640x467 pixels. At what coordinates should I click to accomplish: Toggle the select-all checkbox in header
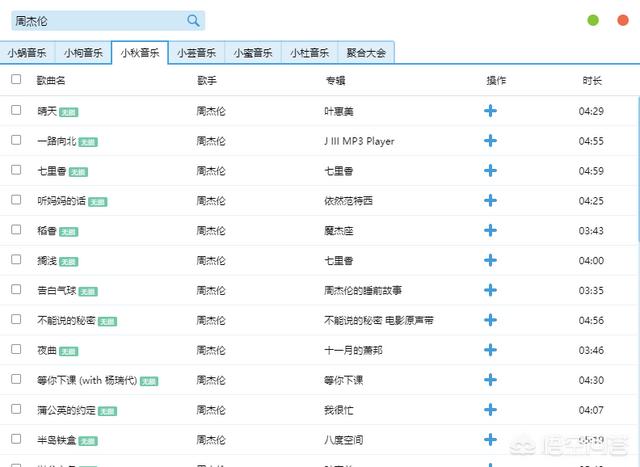pos(16,79)
